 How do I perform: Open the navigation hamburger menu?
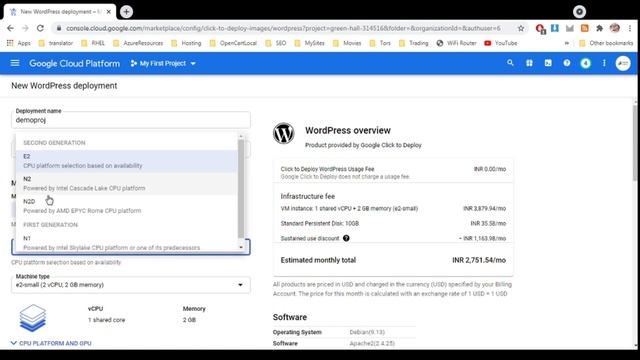(x=15, y=63)
